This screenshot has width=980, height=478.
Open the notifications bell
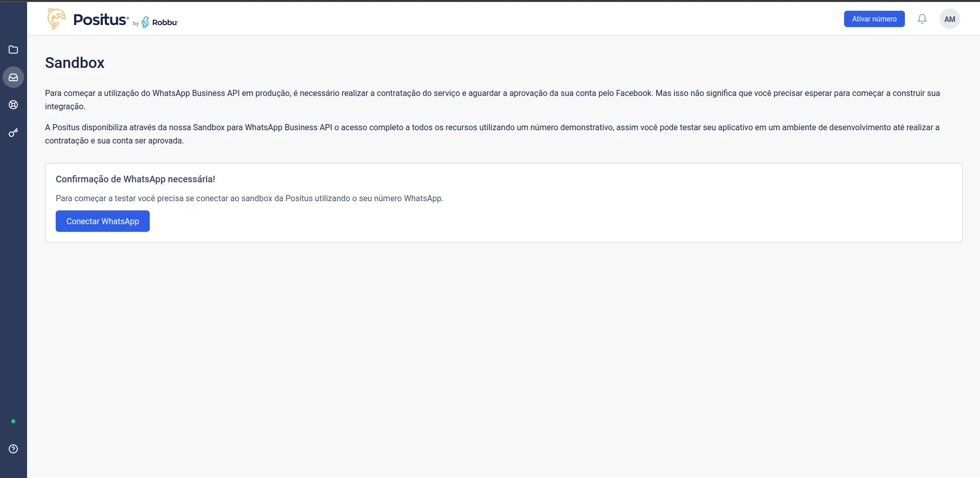coord(922,19)
